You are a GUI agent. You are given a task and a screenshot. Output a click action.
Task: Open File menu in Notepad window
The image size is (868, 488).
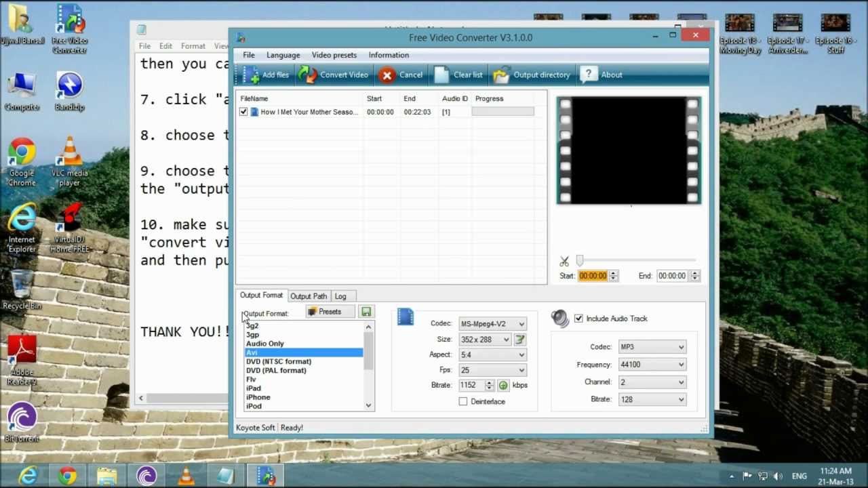coord(144,46)
